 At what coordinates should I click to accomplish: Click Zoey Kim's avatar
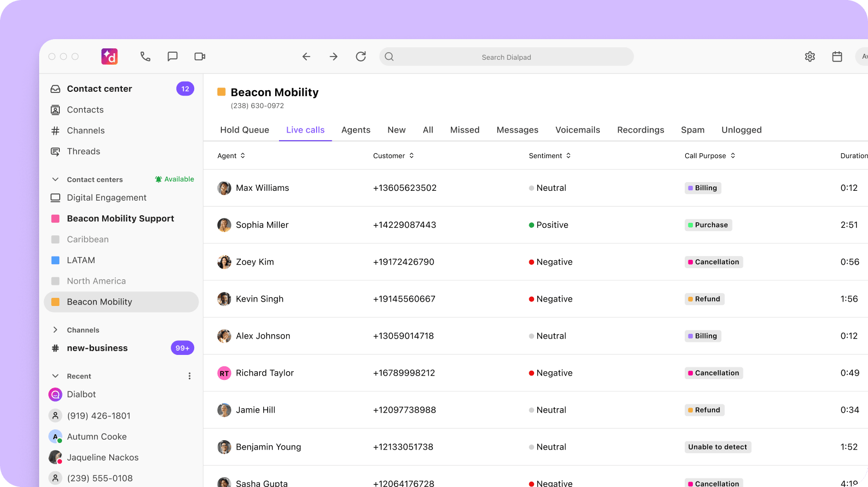pos(224,262)
